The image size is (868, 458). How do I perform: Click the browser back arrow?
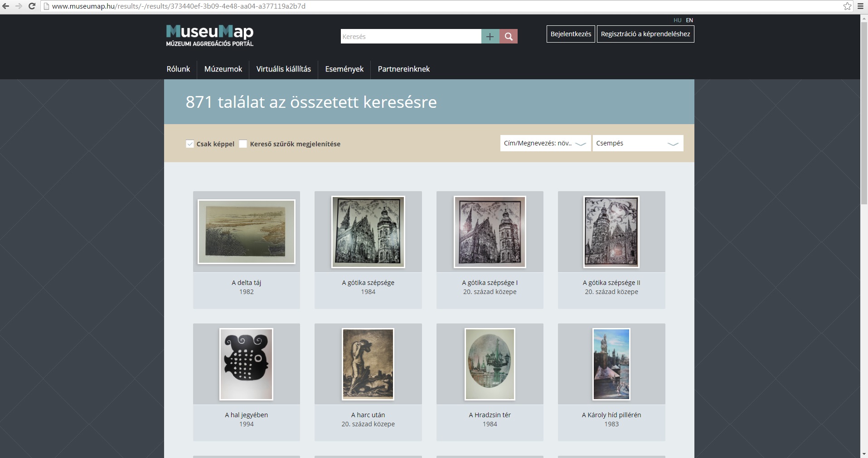(x=6, y=6)
